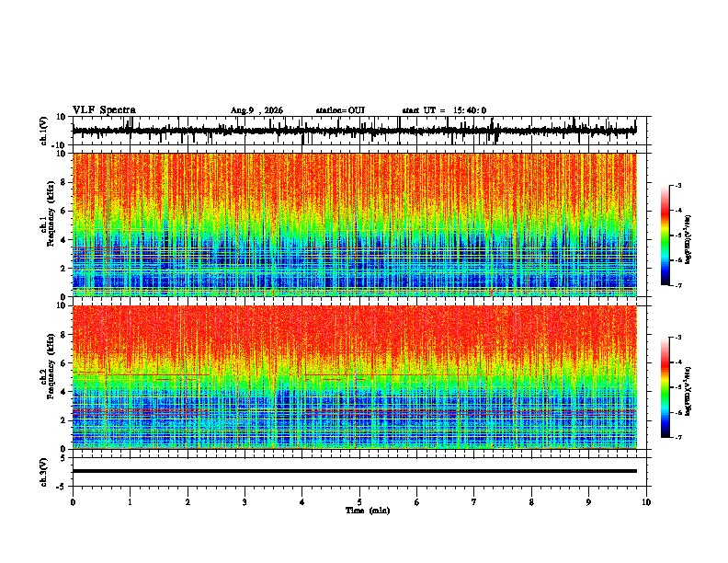This screenshot has width=728, height=563.
Task: Click the ch.2 frequency axis tick "6"
Action: tap(63, 363)
